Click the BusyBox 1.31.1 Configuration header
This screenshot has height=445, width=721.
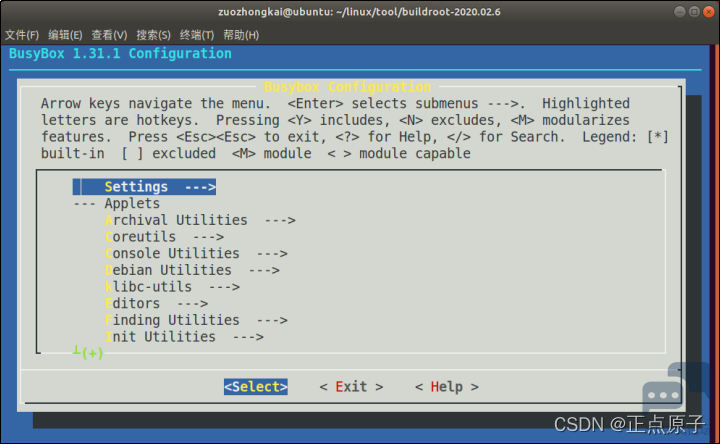pos(120,53)
